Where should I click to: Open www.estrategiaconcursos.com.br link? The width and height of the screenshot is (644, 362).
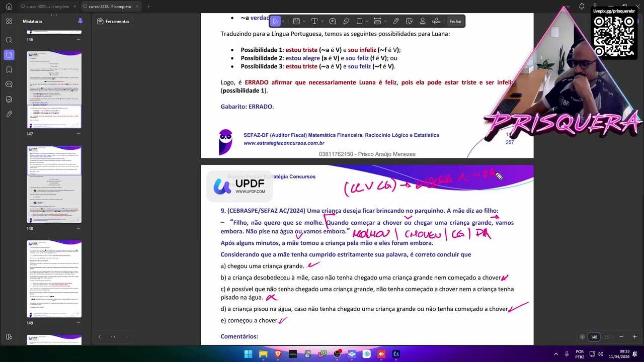(284, 143)
